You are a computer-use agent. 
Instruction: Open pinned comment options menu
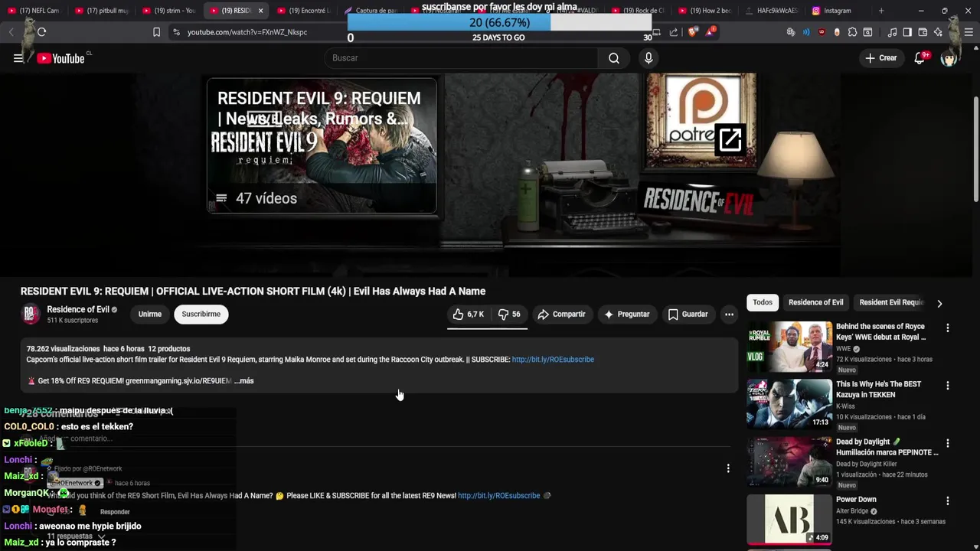coord(728,468)
